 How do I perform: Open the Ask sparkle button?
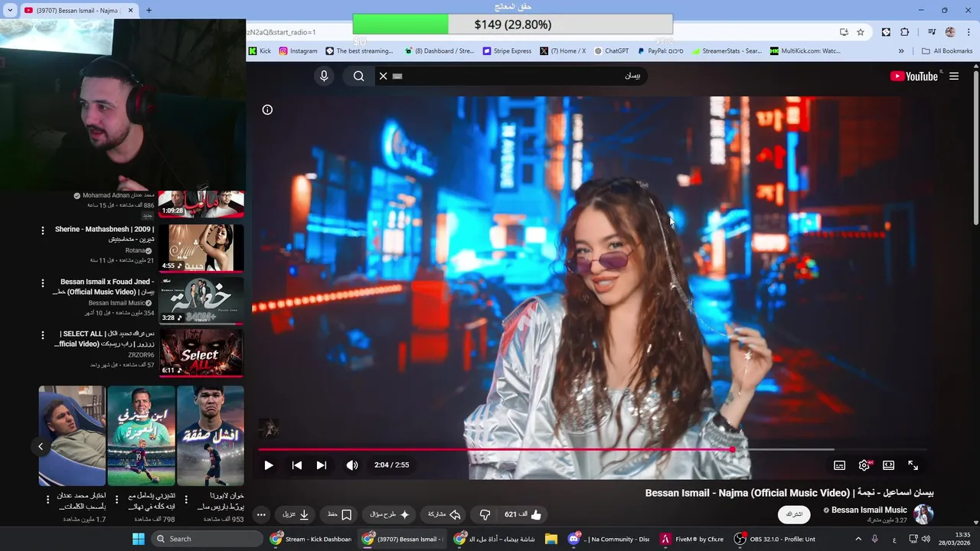coord(390,514)
